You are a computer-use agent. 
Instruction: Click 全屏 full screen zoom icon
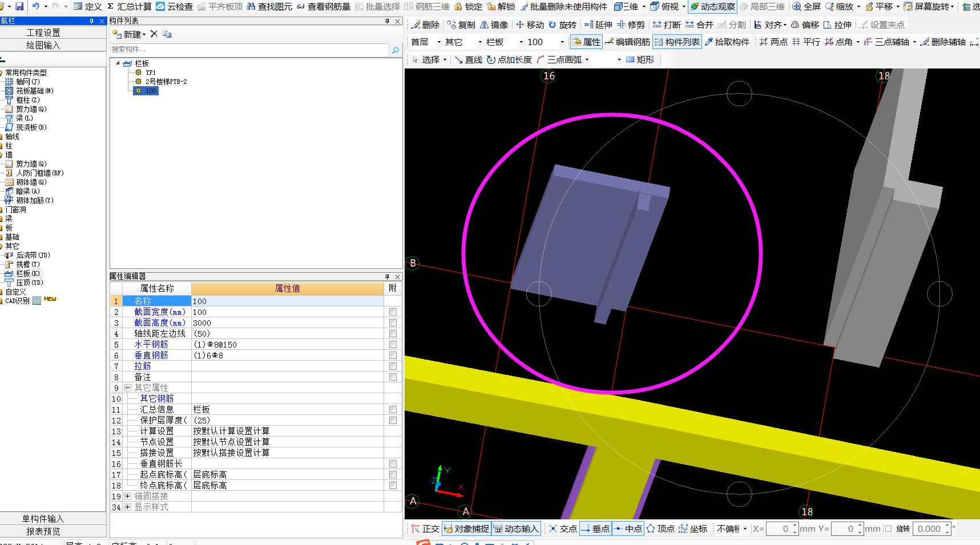click(806, 6)
